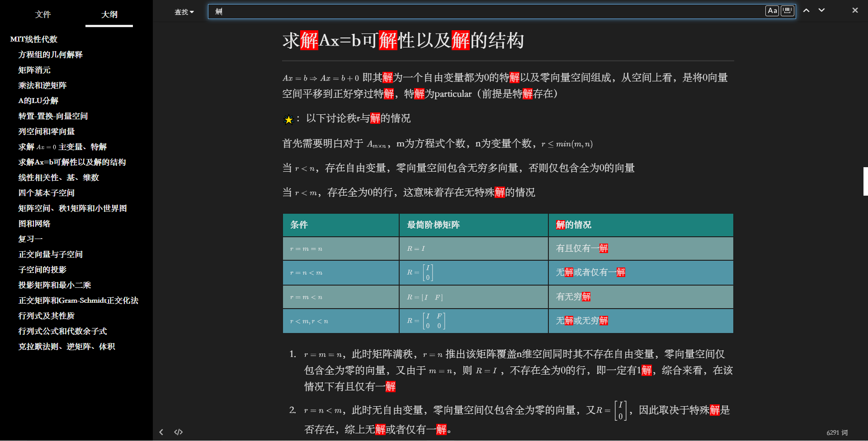Select the star icon before the rank discussion

pos(288,119)
